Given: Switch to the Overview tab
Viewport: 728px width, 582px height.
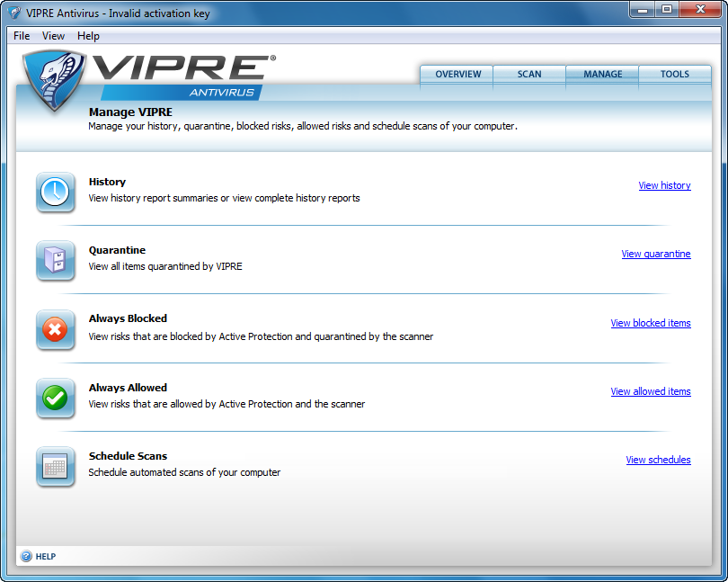Looking at the screenshot, I should [457, 75].
